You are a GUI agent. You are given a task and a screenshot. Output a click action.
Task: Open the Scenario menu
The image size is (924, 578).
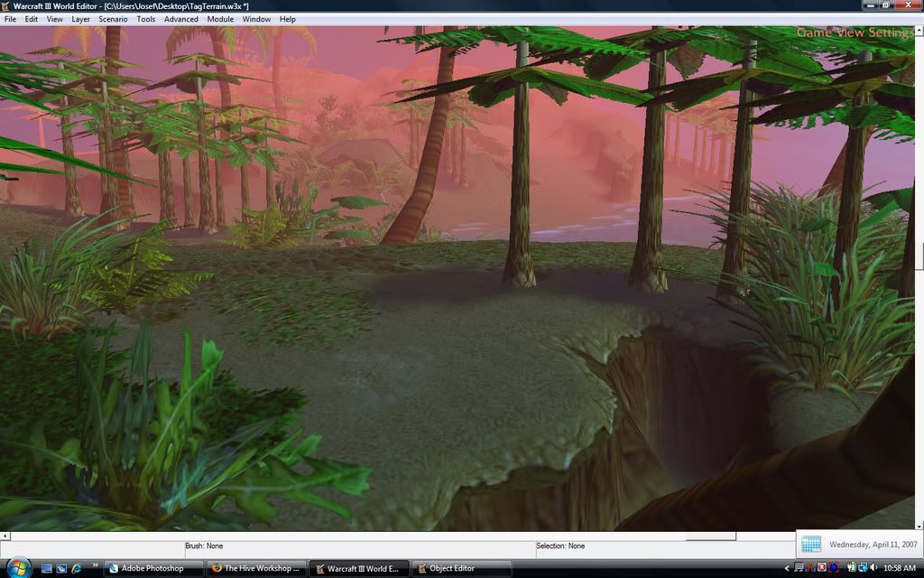pos(113,19)
